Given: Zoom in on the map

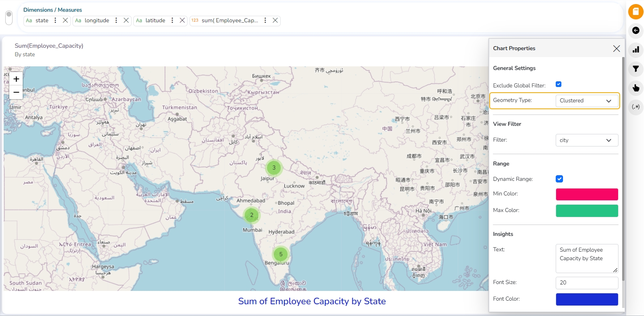Looking at the screenshot, I should [x=16, y=79].
